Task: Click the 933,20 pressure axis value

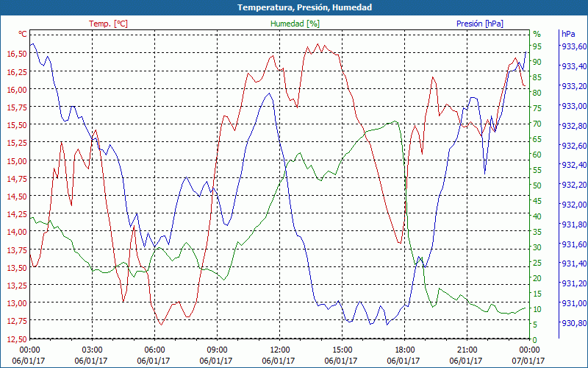Action: 574,86
